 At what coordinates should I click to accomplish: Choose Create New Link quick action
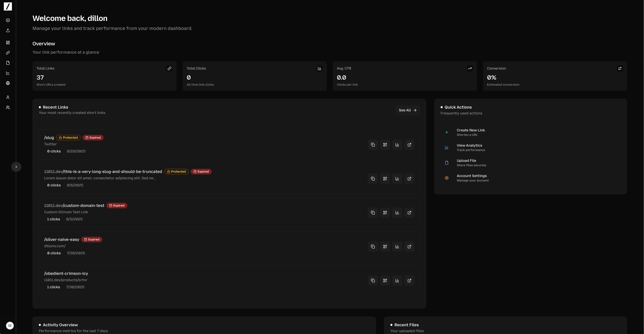pos(470,132)
